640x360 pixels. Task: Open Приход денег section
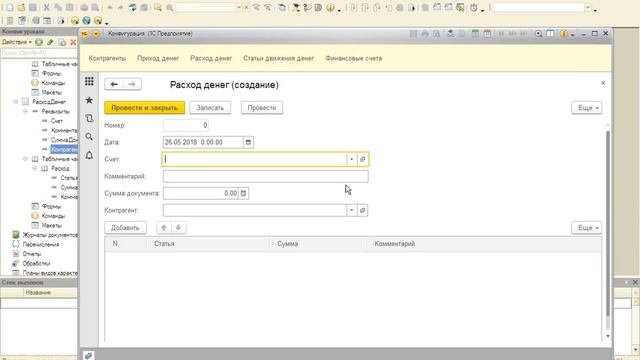158,58
